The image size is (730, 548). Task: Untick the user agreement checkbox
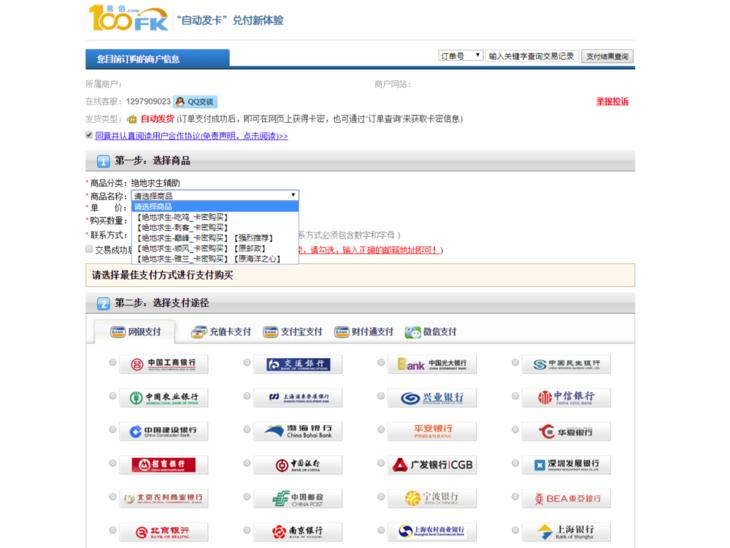coord(89,135)
